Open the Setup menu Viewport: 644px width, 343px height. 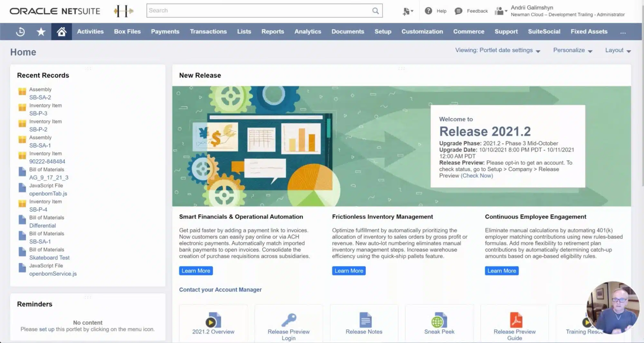383,32
